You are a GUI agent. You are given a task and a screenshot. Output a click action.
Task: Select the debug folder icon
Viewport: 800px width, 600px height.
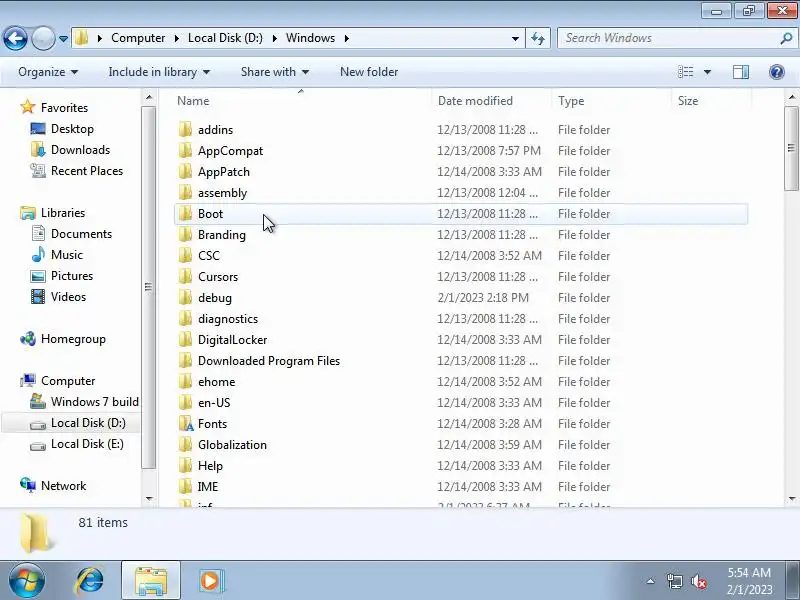(x=185, y=297)
